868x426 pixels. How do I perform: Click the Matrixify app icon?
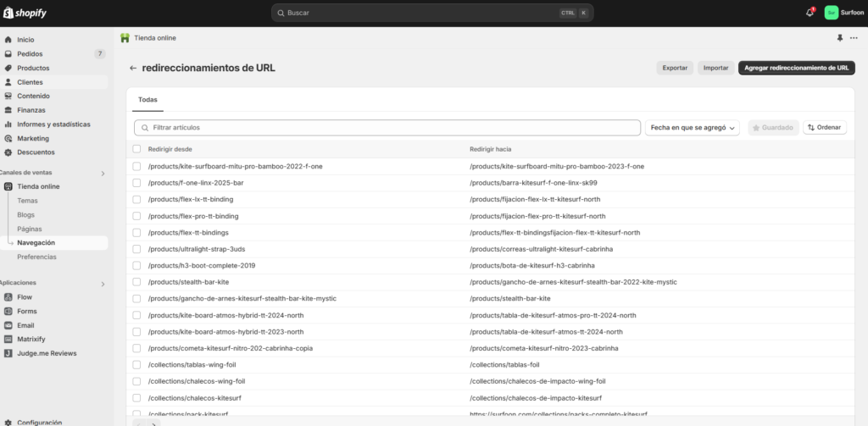click(8, 339)
